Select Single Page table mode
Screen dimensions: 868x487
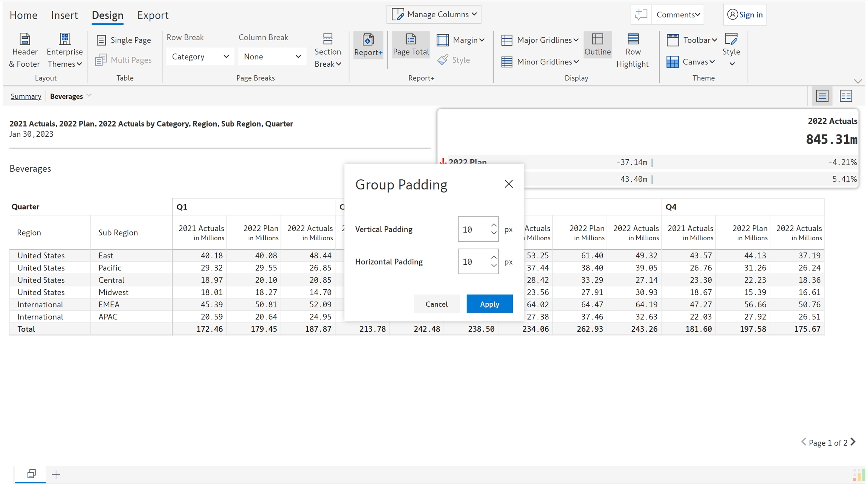[124, 40]
